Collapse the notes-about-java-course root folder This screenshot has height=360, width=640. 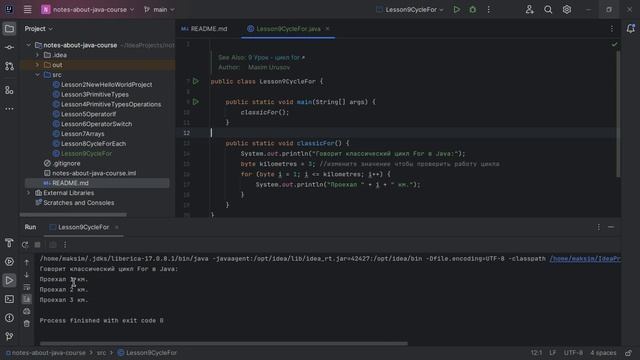click(x=29, y=45)
